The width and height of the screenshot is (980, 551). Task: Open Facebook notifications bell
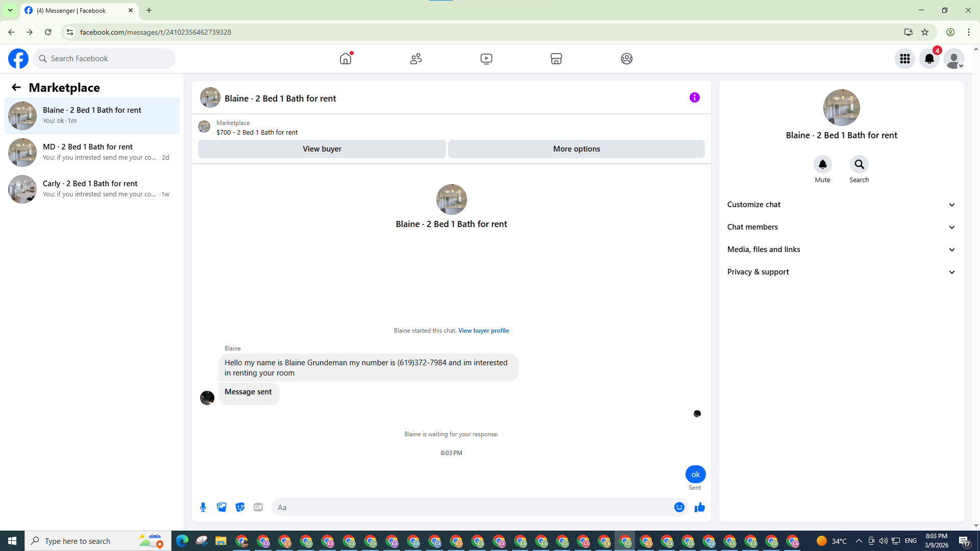pos(929,59)
